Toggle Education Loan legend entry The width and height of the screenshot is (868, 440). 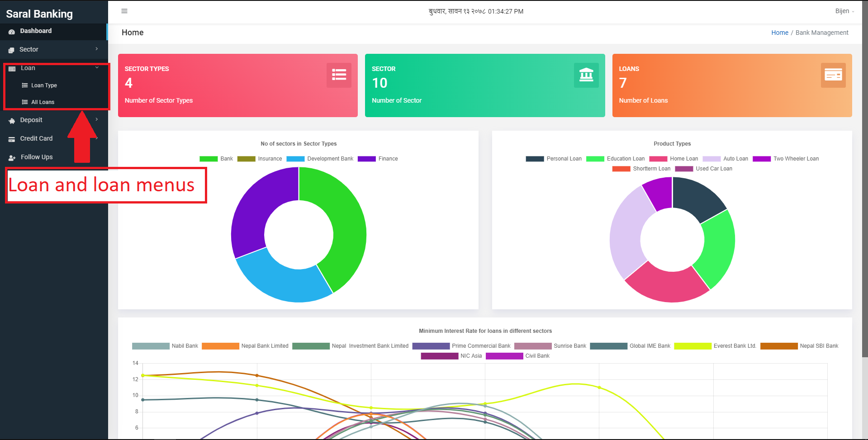point(615,159)
